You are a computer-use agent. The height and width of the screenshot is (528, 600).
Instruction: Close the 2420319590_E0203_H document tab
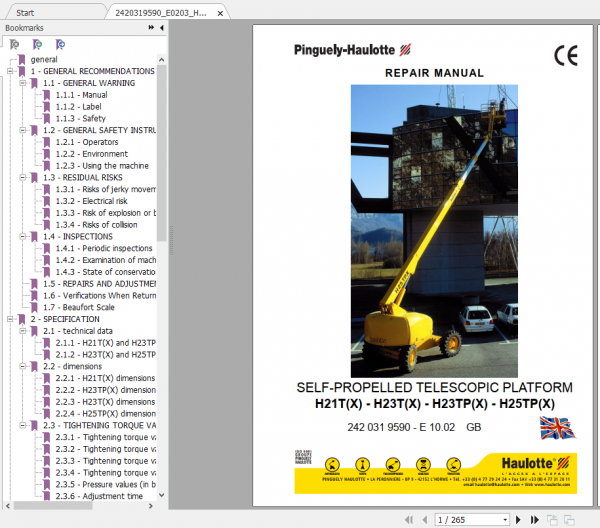pos(220,13)
